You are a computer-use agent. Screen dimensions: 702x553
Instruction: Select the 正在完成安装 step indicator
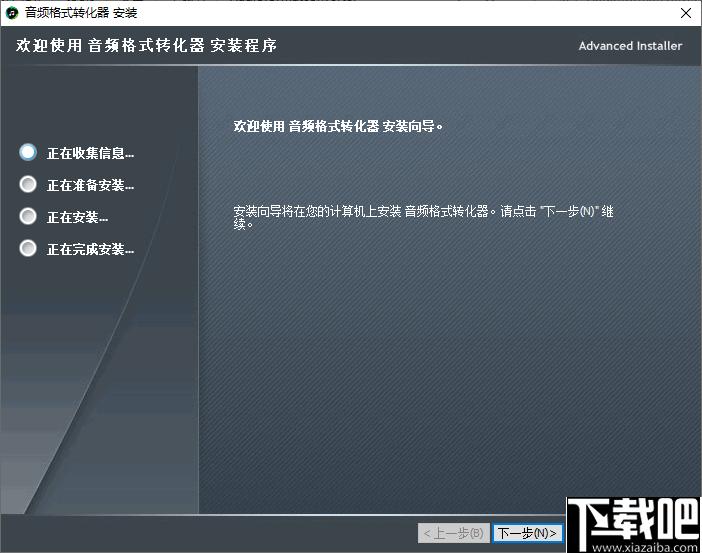point(28,248)
